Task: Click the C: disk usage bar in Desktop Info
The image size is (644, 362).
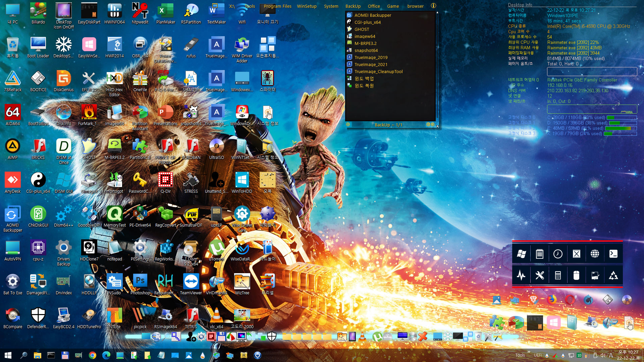Action: tap(622, 118)
